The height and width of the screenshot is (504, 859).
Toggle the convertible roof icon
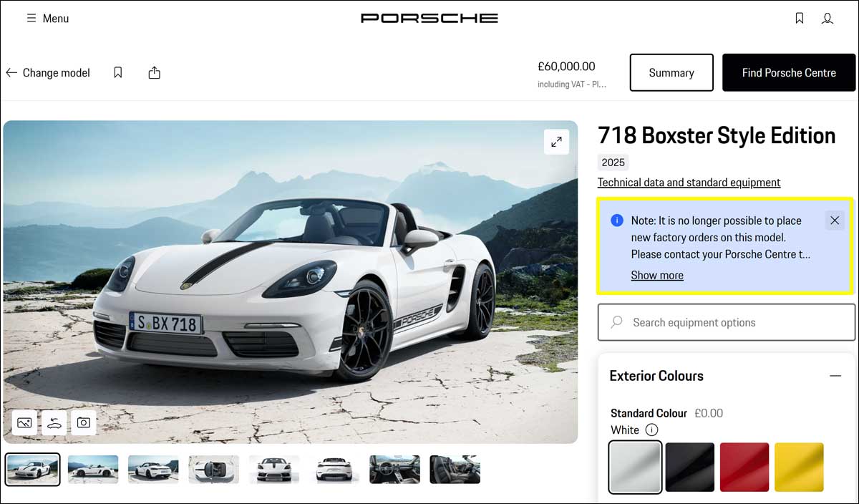coord(54,422)
